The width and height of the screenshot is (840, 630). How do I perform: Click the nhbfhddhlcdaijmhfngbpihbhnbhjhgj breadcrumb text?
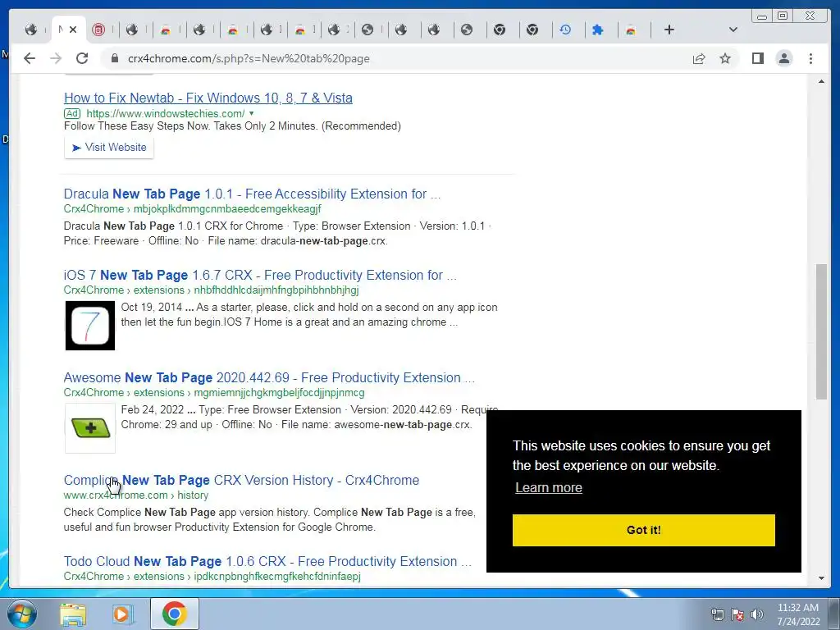276,290
